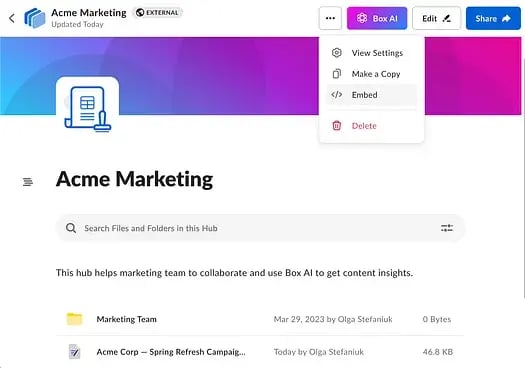Click 'Today by Olga Stefaniuk' text
525x368 pixels.
point(319,352)
